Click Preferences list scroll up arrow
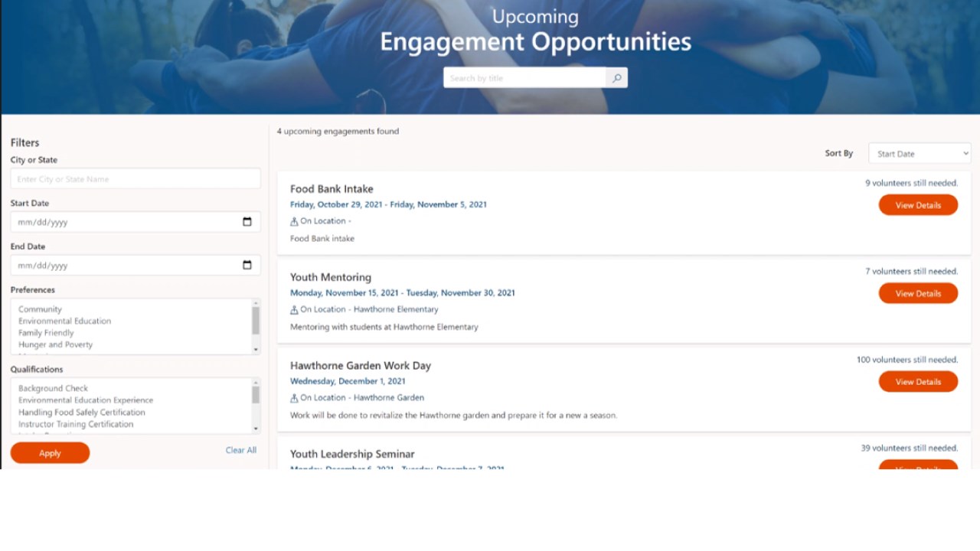This screenshot has height=551, width=980. 256,303
